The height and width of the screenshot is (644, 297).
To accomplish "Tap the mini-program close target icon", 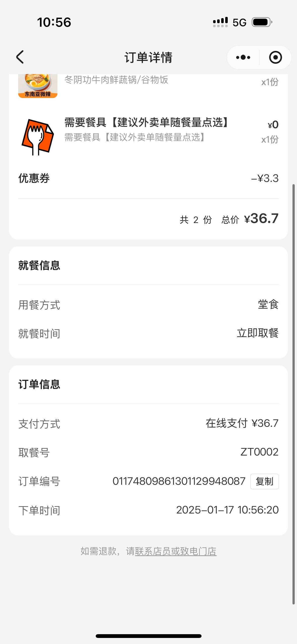I will click(275, 57).
